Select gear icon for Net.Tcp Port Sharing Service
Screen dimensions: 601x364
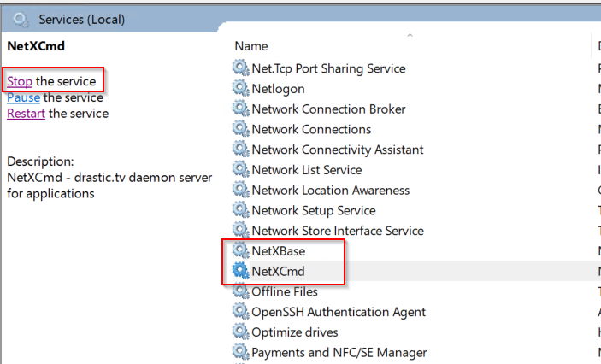[241, 68]
